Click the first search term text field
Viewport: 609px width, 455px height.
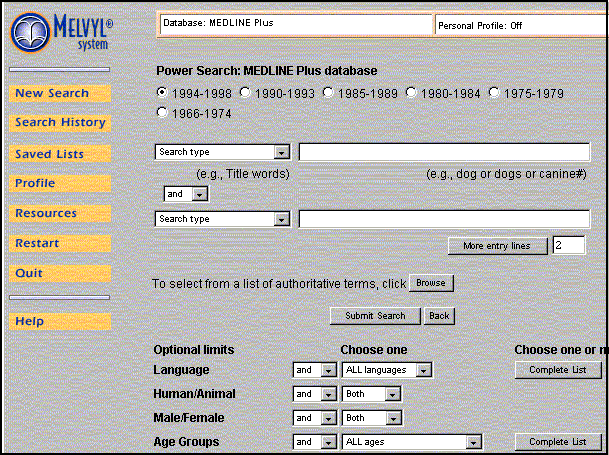(444, 152)
